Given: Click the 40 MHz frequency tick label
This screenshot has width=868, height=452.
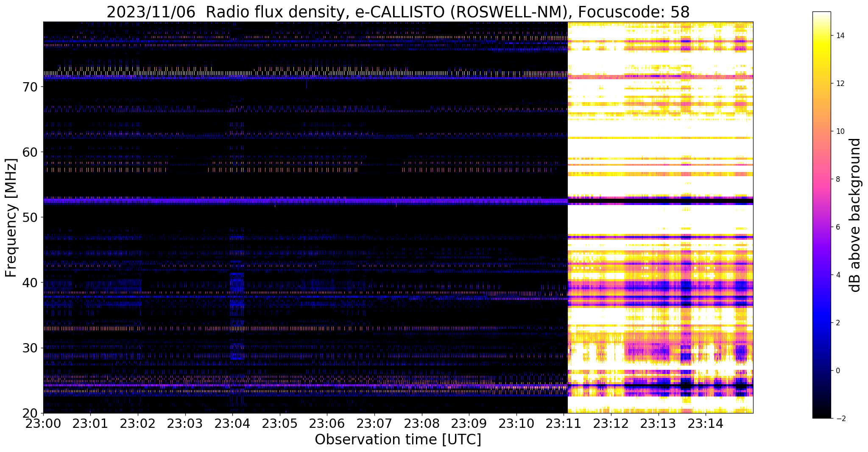Looking at the screenshot, I should [x=30, y=283].
